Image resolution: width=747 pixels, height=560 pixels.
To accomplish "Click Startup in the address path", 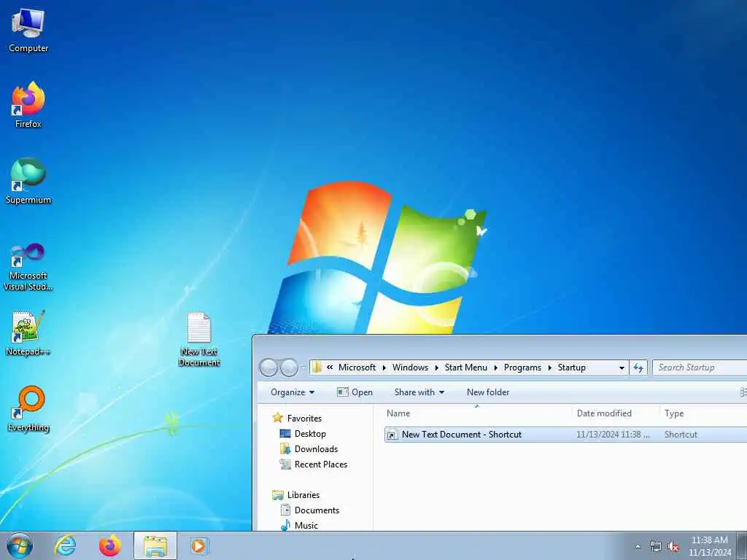I will click(x=571, y=367).
